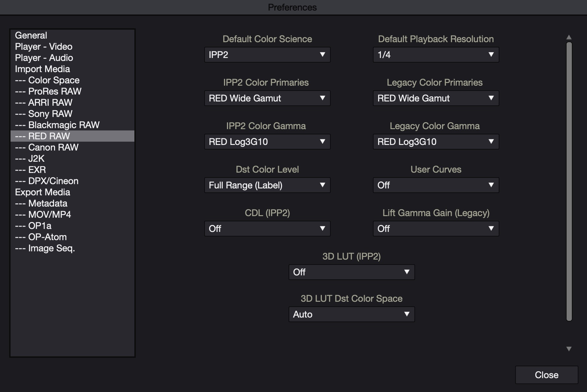
Task: Open the IPP2 Color Primaries dropdown
Action: [267, 98]
